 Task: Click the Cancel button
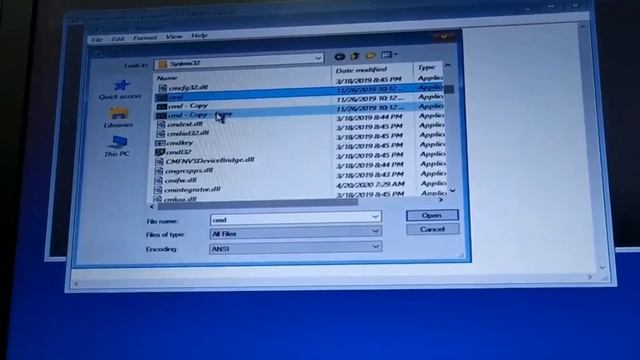point(433,229)
